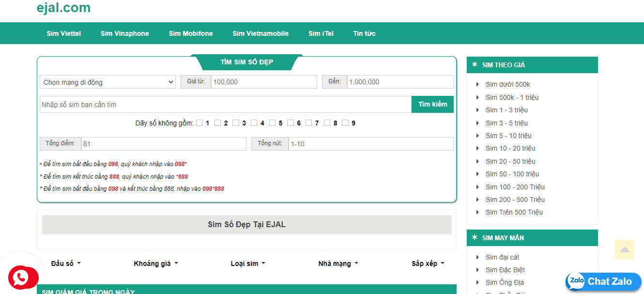Open the Chọn mạng di động dropdown
Image resolution: width=644 pixels, height=294 pixels.
(x=108, y=82)
